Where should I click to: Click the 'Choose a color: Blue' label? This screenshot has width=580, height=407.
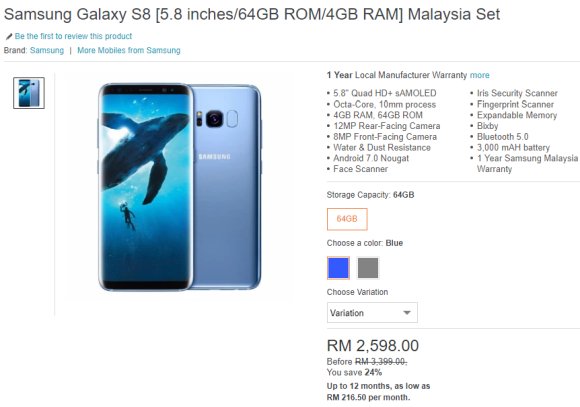pyautogui.click(x=365, y=243)
